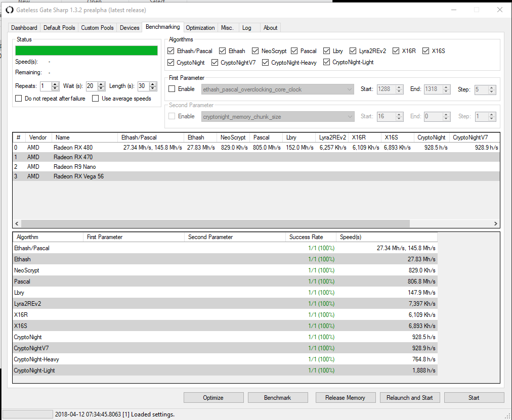
Task: Click the Optimize button
Action: [214, 397]
